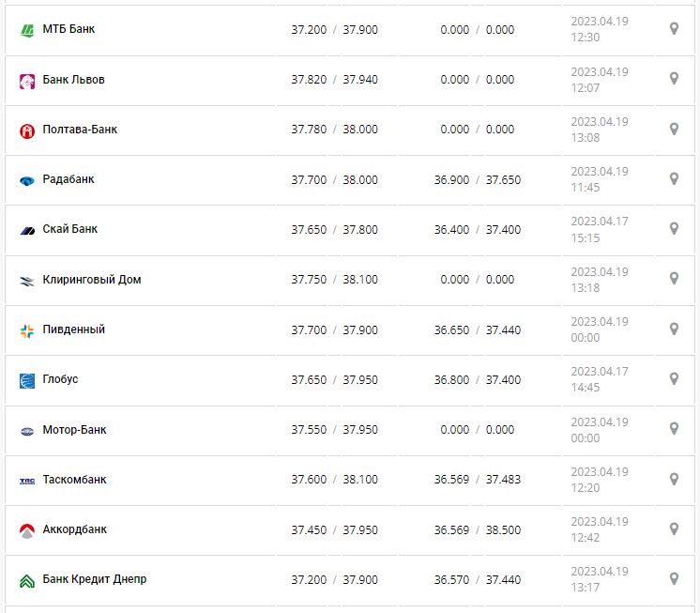The width and height of the screenshot is (700, 613).
Task: Click the Банк Кредит Днепр green logo
Action: pyautogui.click(x=27, y=580)
